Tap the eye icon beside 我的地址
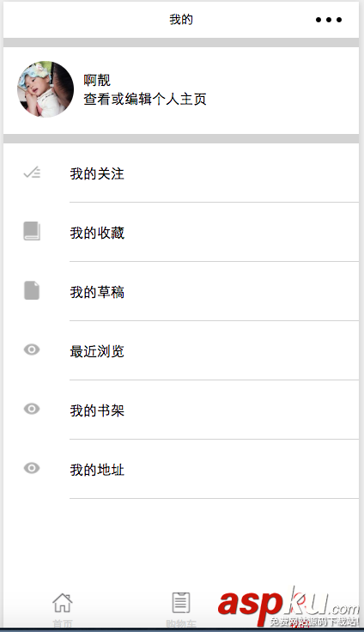Viewport: 364px width, 632px height. 32,468
